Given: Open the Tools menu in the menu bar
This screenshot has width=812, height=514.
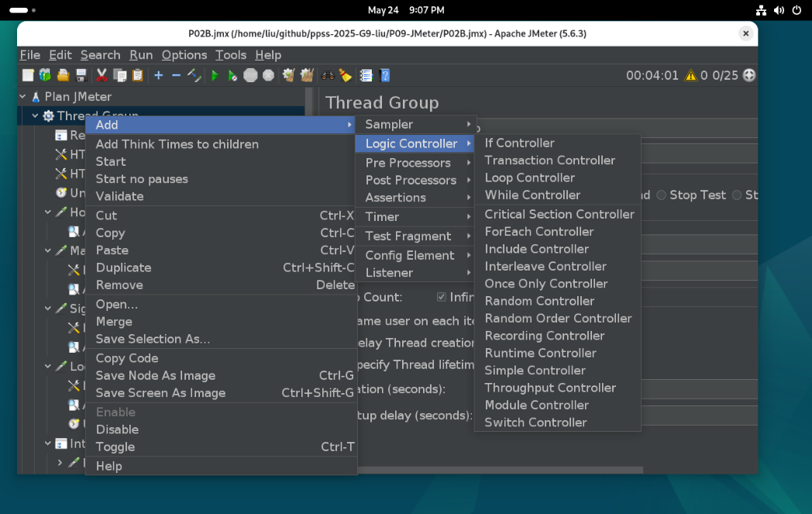Looking at the screenshot, I should tap(231, 55).
